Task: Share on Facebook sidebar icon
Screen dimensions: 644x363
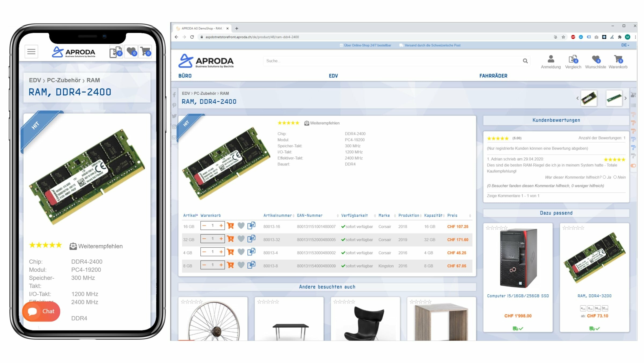Action: click(174, 95)
